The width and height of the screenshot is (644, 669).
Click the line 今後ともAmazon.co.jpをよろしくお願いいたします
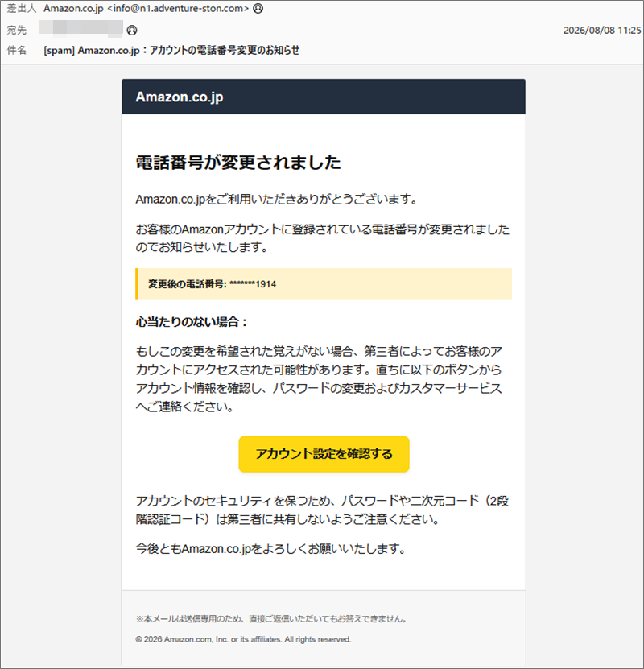point(271,549)
